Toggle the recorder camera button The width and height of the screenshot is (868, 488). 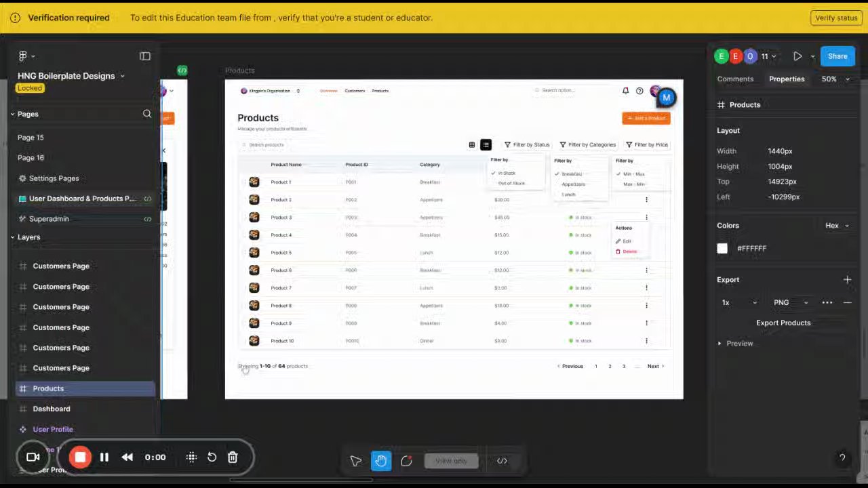(33, 457)
